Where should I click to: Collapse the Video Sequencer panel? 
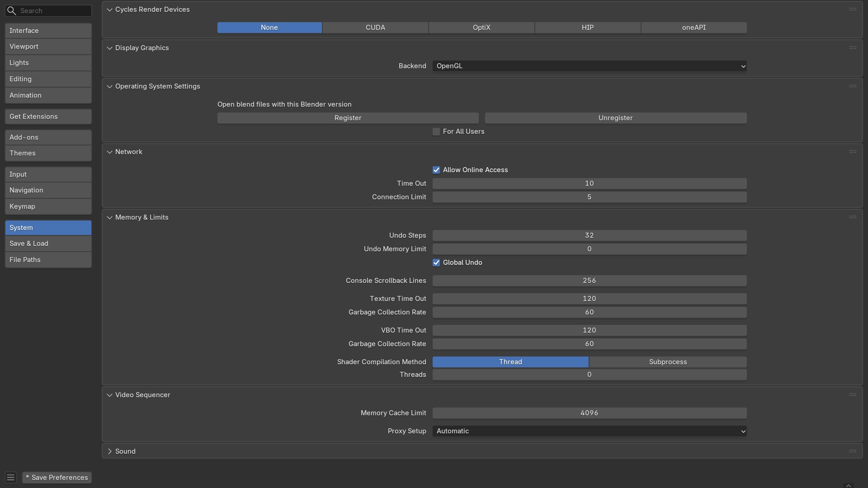pyautogui.click(x=109, y=395)
